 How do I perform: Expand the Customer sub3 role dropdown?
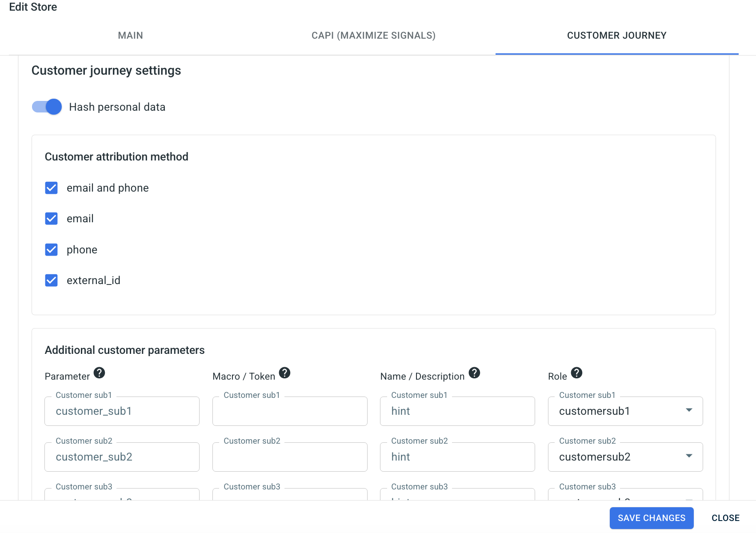pyautogui.click(x=625, y=494)
